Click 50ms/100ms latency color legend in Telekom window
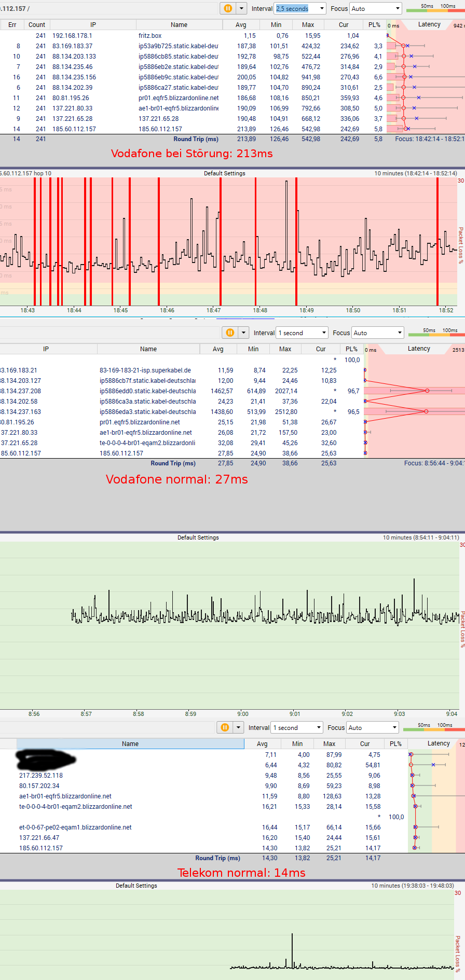This screenshot has height=980, width=465. point(434,727)
